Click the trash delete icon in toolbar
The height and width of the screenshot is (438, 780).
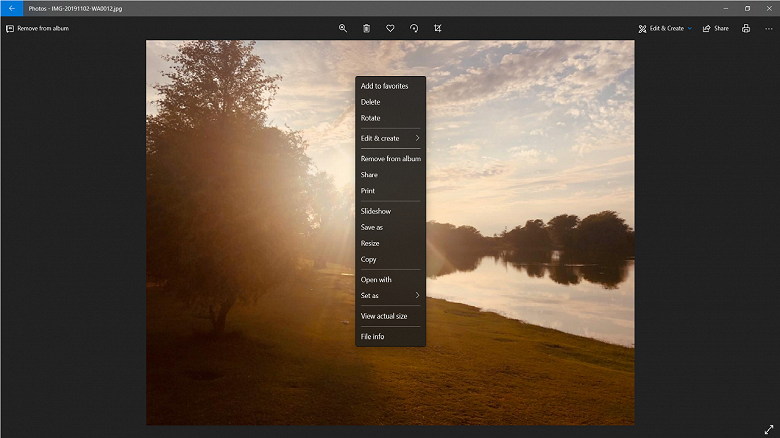pos(366,28)
